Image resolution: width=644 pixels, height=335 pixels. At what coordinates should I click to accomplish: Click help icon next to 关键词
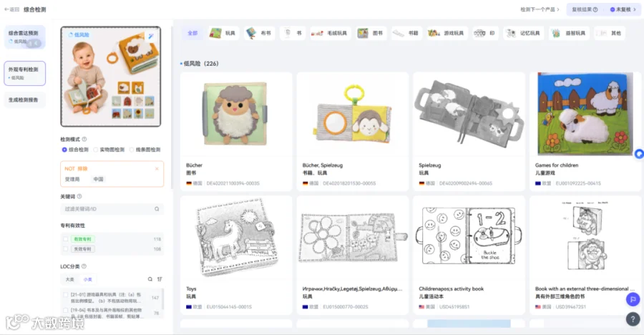[x=79, y=196]
